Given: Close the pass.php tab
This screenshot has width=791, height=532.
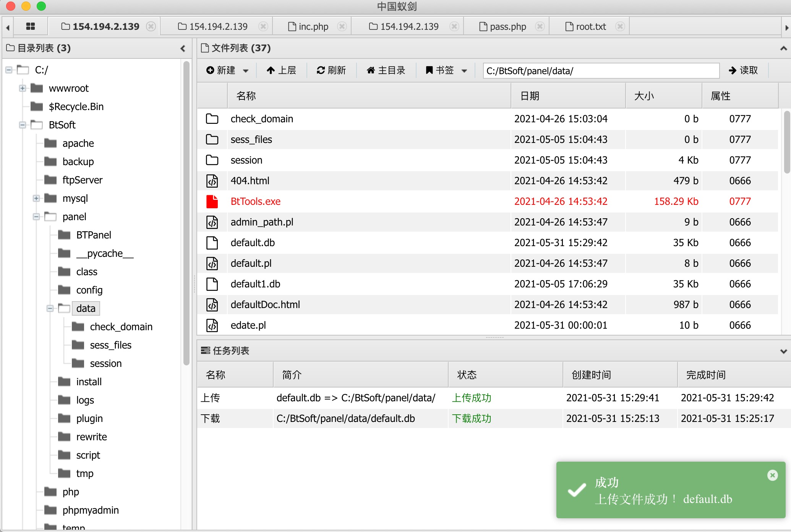Looking at the screenshot, I should coord(540,26).
